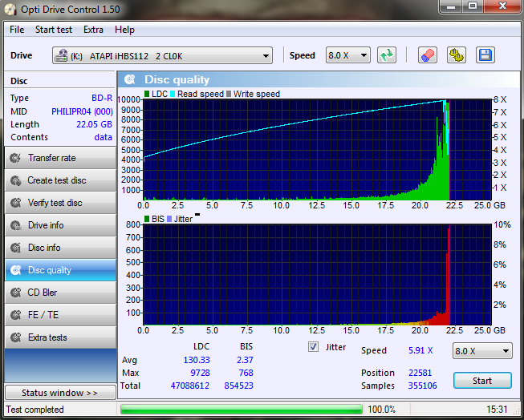This screenshot has height=420, width=524.
Task: Click the BIS Avg value 2.37
Action: point(245,360)
